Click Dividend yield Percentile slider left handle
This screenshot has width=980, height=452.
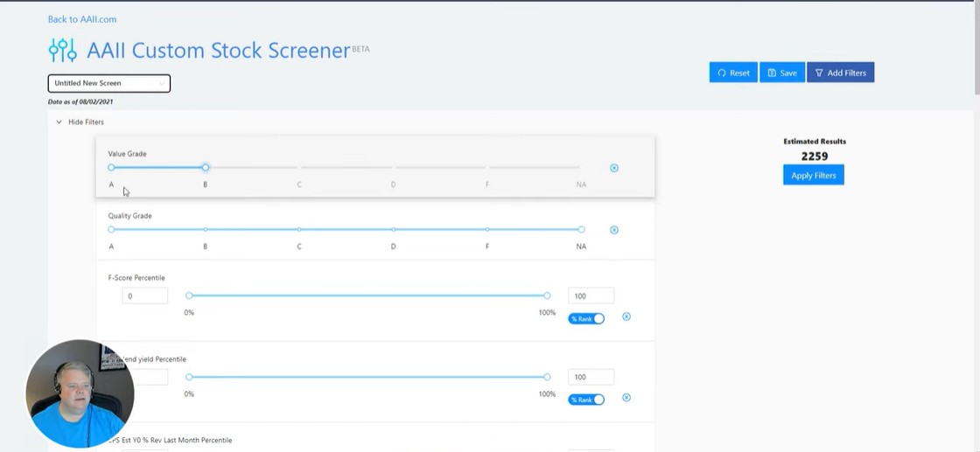point(189,377)
